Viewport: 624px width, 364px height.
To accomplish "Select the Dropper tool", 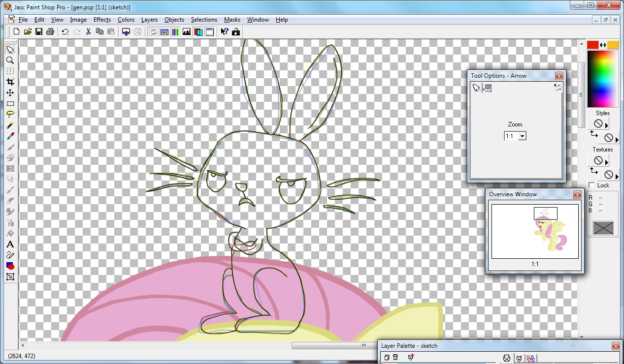I will 10,136.
